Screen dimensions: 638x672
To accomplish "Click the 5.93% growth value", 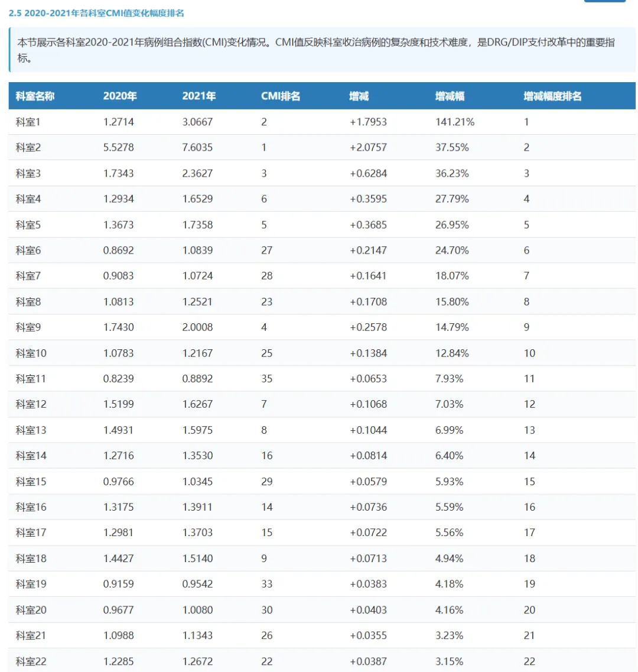I will point(450,481).
